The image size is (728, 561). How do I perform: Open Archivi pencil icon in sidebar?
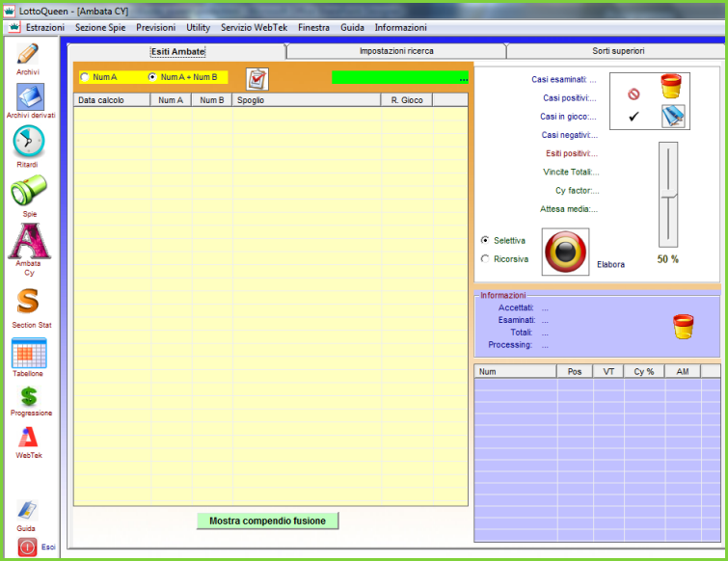click(x=28, y=54)
